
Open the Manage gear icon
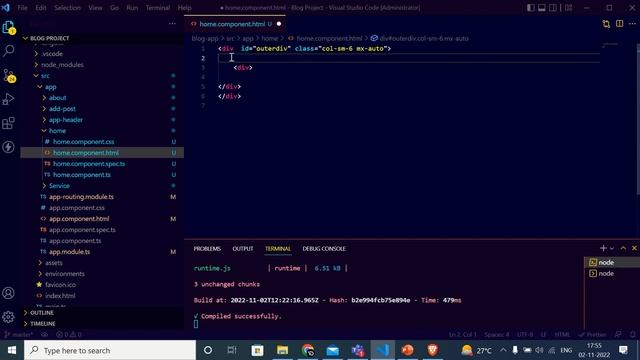[9, 317]
